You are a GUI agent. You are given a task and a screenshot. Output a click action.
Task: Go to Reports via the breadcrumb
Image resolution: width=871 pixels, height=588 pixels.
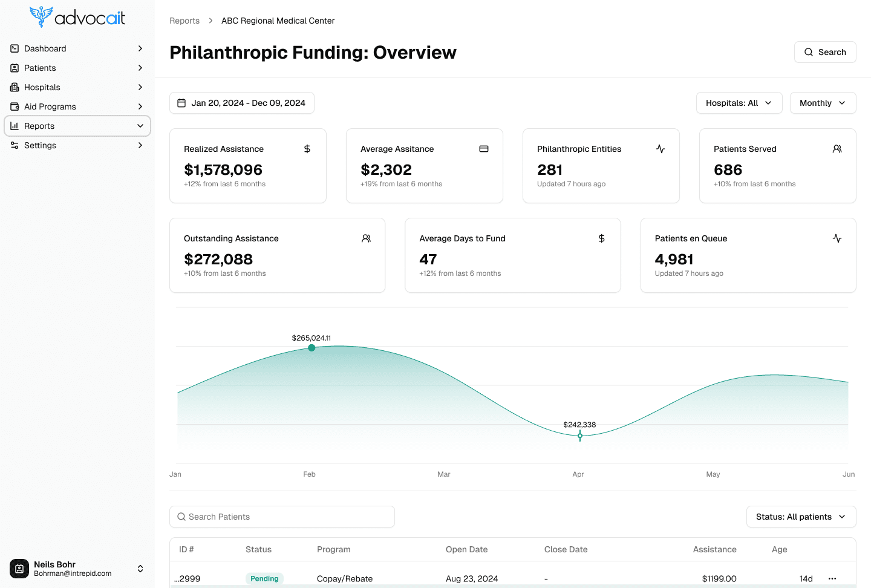(x=184, y=20)
